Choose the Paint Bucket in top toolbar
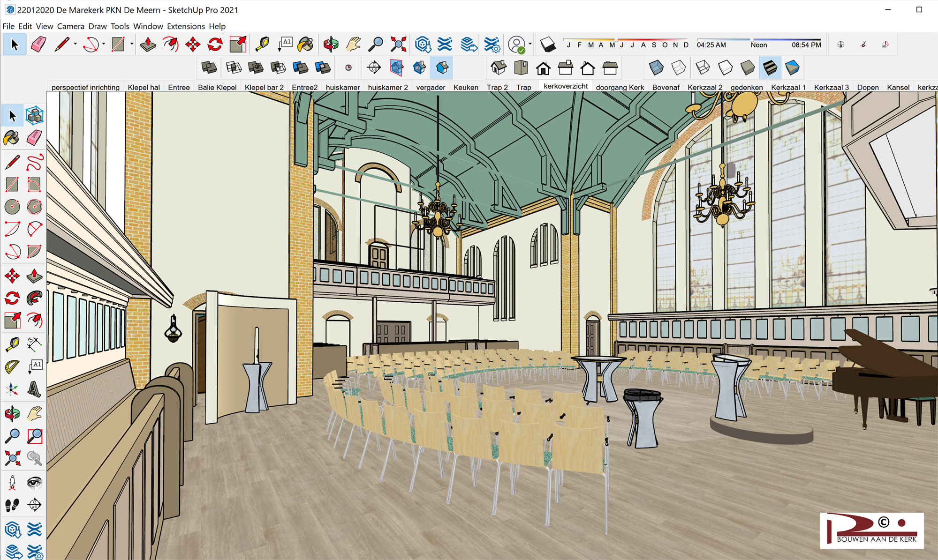This screenshot has width=938, height=560. click(306, 45)
